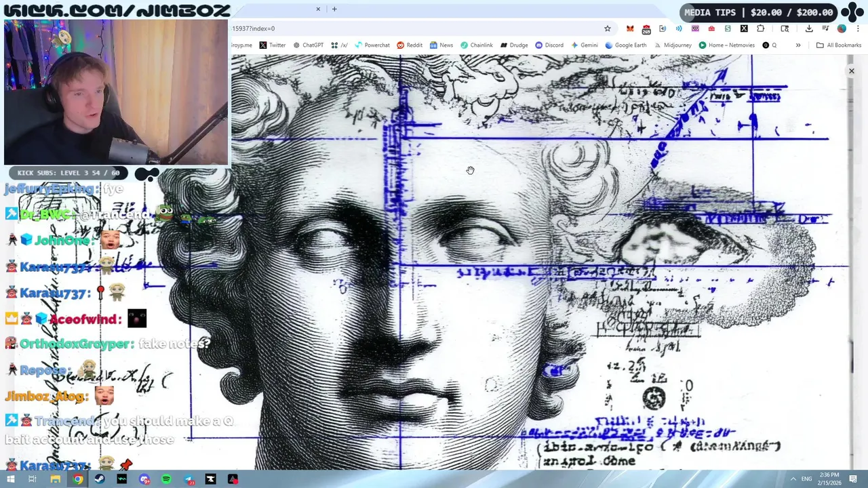Open a new browser tab

tap(334, 9)
